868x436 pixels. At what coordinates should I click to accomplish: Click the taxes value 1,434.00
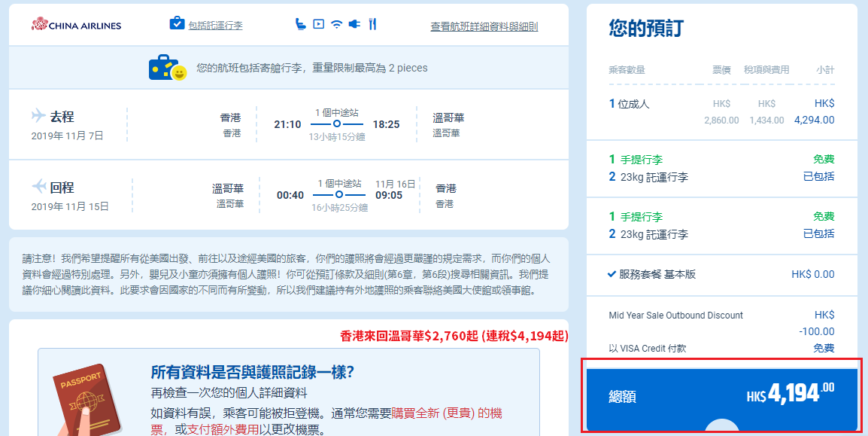click(766, 120)
